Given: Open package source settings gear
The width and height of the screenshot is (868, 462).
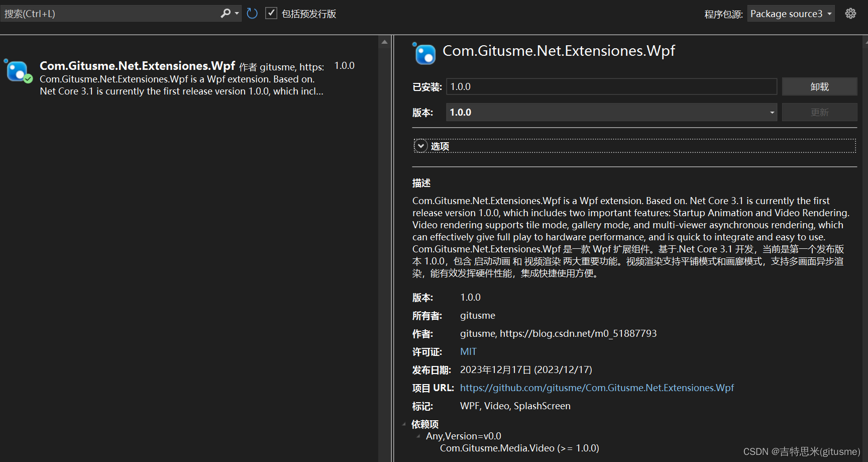Looking at the screenshot, I should tap(850, 14).
